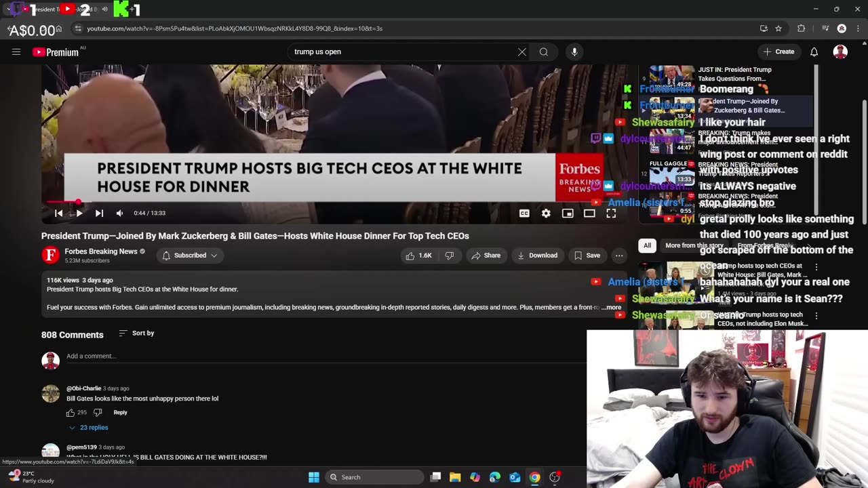Open Chrome profile avatar in toolbar
The image size is (868, 488).
point(842,28)
